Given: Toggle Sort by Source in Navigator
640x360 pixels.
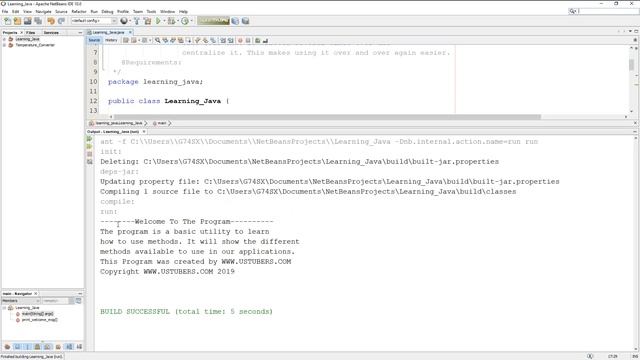Looking at the screenshot, I should (x=79, y=347).
